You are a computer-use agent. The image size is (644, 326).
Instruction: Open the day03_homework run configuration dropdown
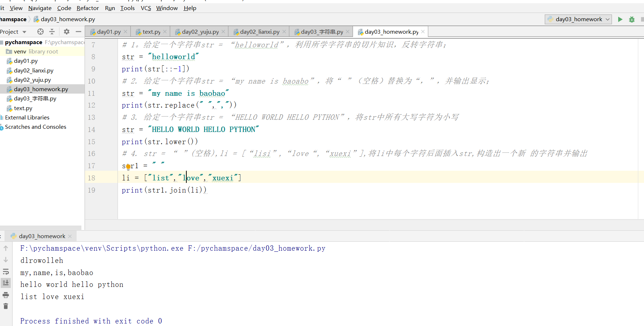tap(578, 19)
